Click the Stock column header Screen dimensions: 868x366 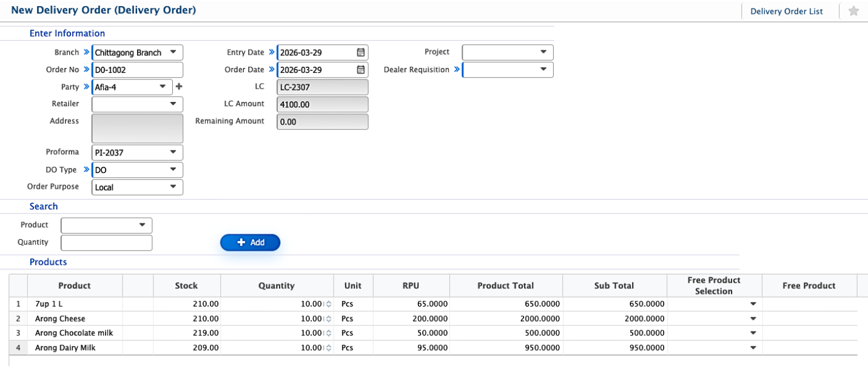[186, 286]
